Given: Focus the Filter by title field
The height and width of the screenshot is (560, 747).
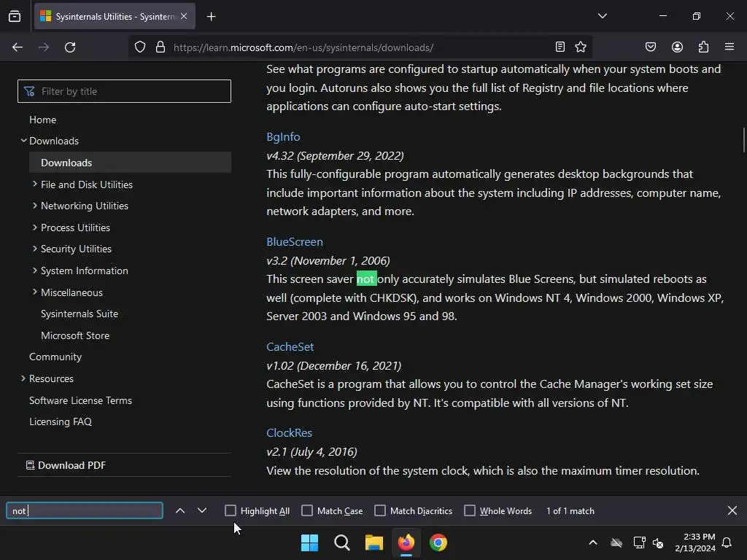Looking at the screenshot, I should click(x=124, y=91).
